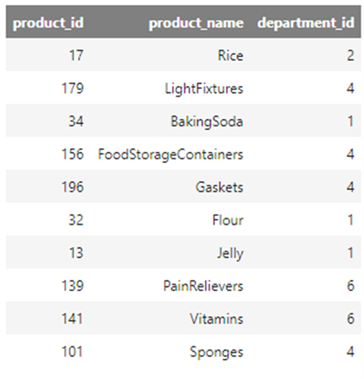Click the product_name column header
Screen dimensions: 364x379
point(196,23)
